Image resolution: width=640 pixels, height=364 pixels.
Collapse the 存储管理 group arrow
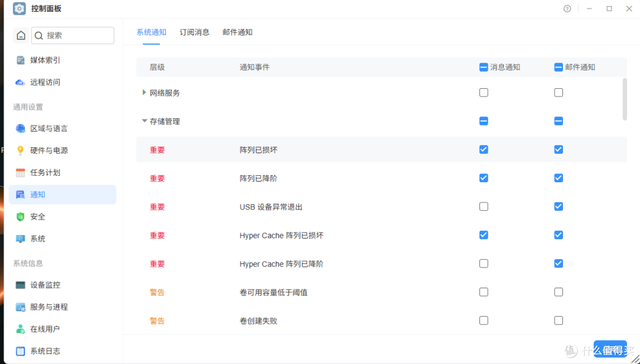[x=144, y=121]
